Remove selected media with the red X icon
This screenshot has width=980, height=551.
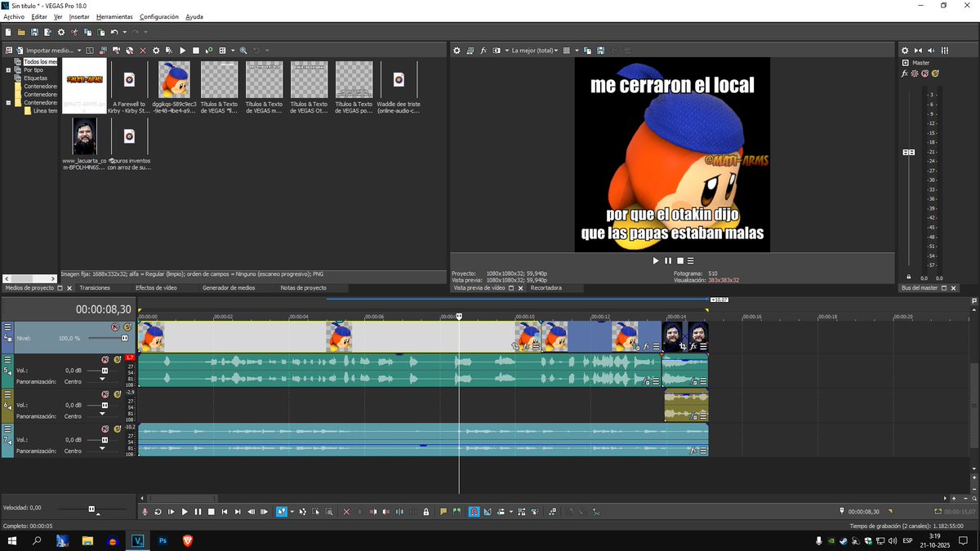(x=143, y=51)
